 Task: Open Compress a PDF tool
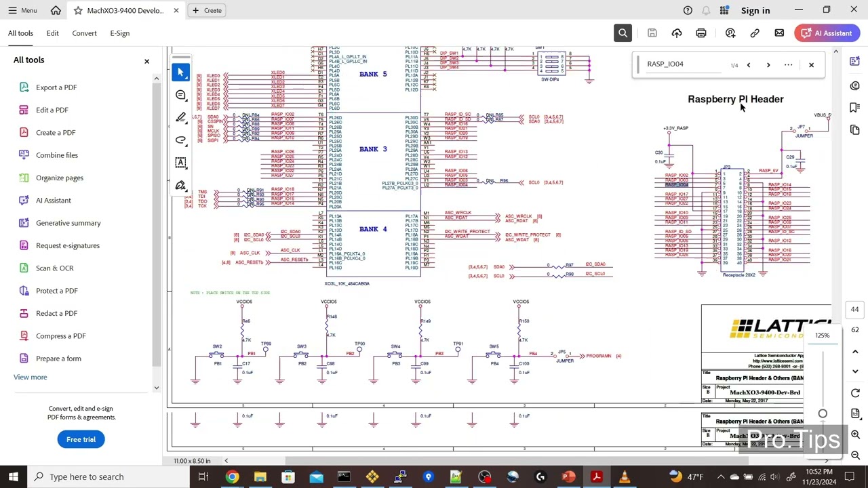click(x=61, y=335)
